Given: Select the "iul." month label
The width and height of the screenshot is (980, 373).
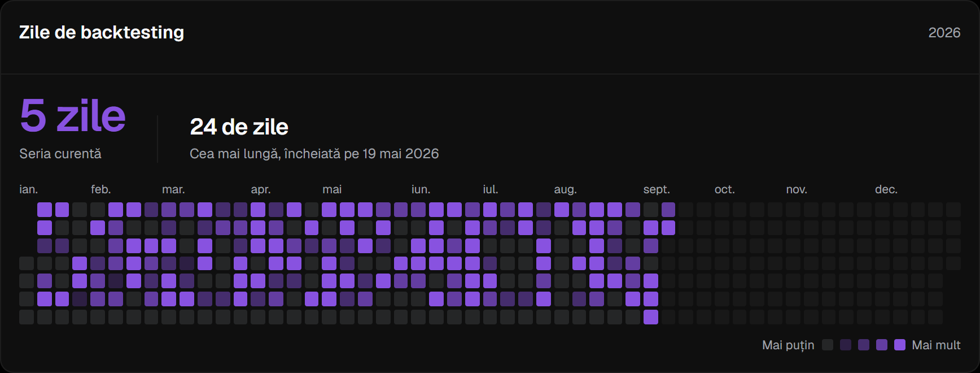Looking at the screenshot, I should [x=491, y=189].
